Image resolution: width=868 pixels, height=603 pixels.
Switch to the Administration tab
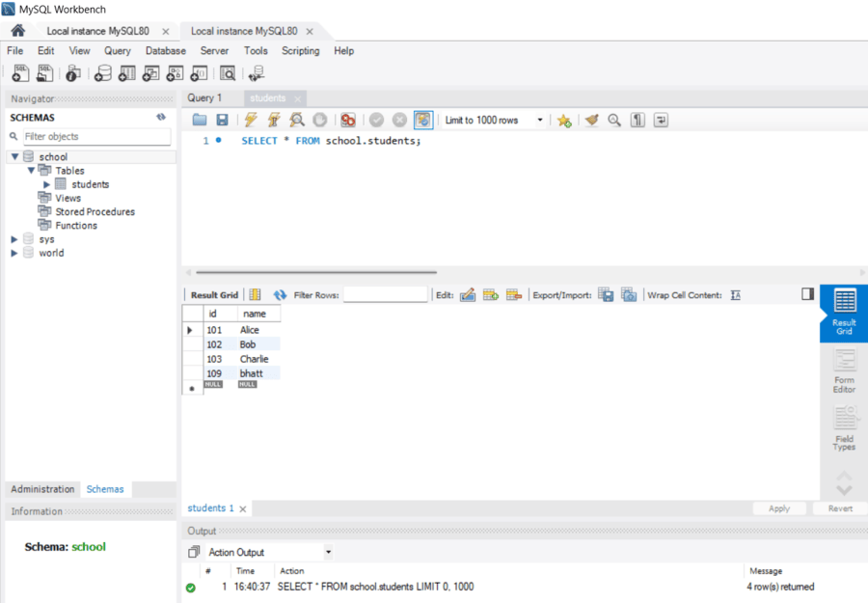pyautogui.click(x=42, y=489)
